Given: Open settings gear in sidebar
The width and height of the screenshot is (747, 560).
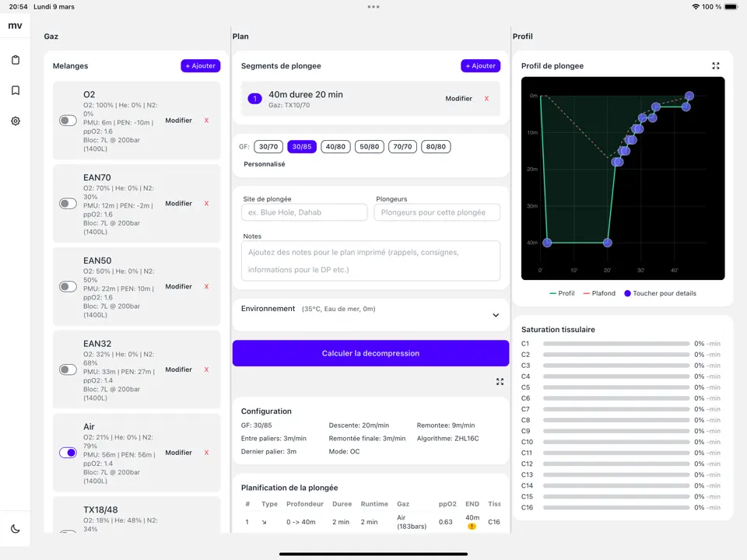Looking at the screenshot, I should point(16,121).
